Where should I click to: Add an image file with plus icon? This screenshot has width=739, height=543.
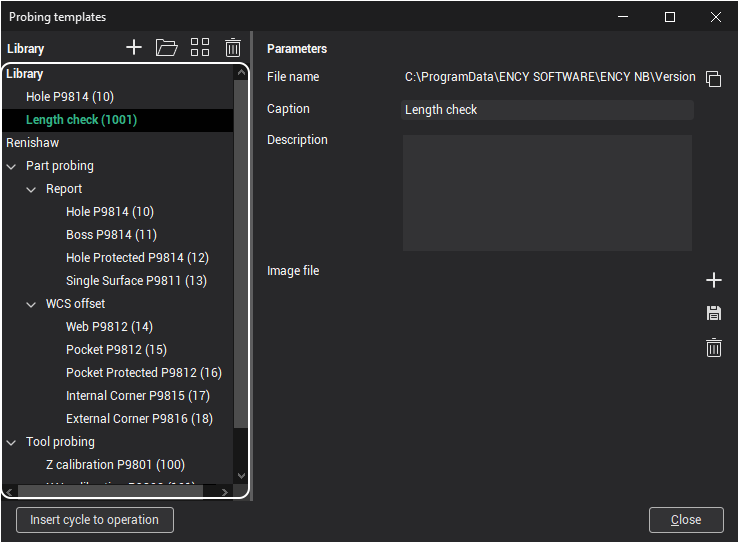[x=714, y=280]
